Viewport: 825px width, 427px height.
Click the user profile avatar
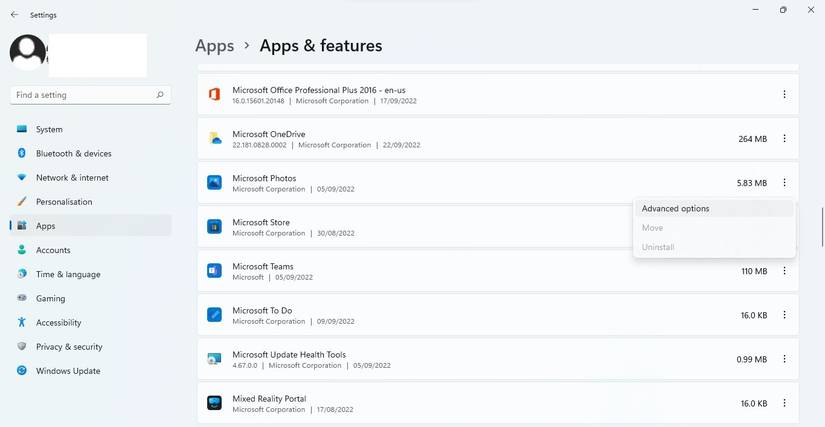[27, 53]
